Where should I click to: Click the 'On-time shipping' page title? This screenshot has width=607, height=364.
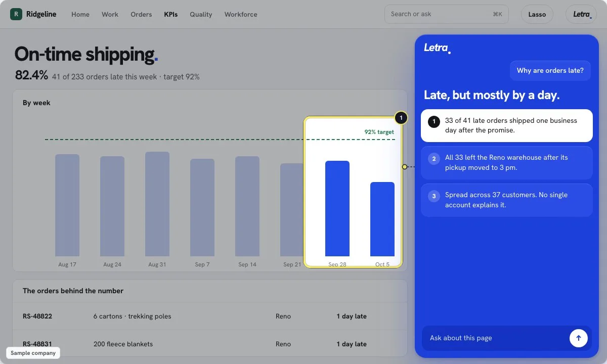(x=86, y=54)
